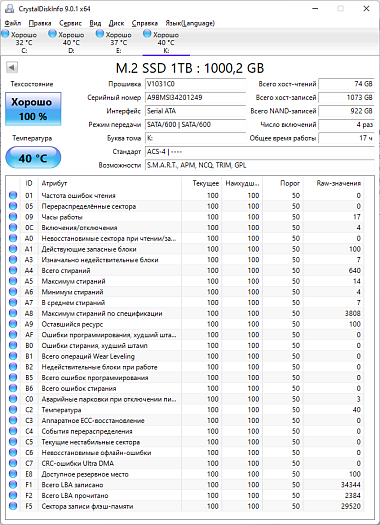Viewport: 380px width, 525px height.
Task: Click the Порог column header
Action: [x=283, y=183]
